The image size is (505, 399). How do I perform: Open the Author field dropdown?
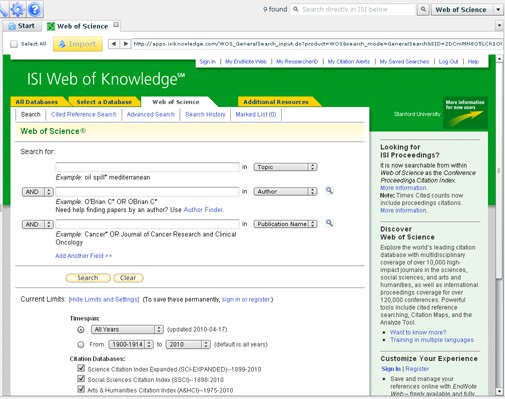click(x=285, y=192)
